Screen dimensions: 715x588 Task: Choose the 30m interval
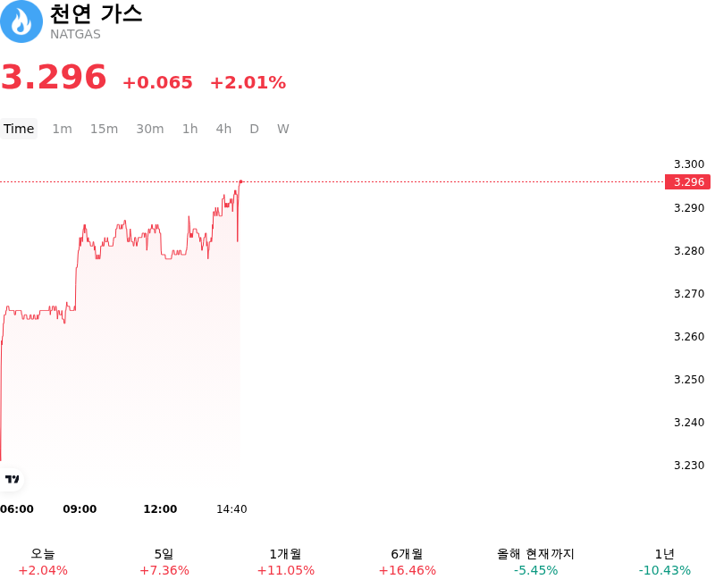coord(150,129)
